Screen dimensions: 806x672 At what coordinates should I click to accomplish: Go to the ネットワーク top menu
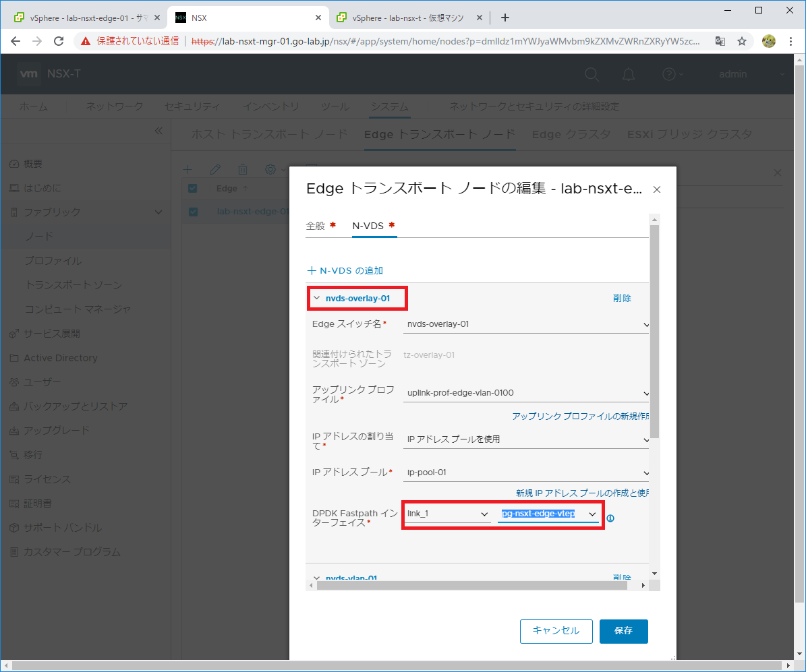[114, 106]
